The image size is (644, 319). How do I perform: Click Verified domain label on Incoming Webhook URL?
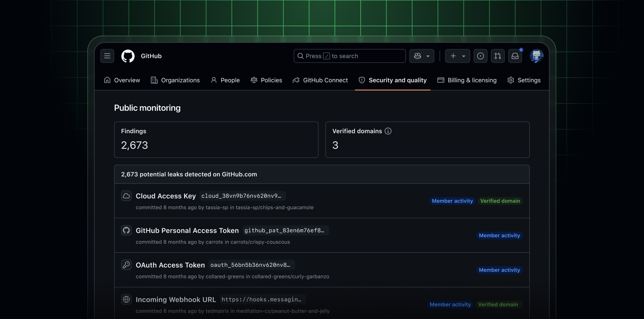(498, 305)
